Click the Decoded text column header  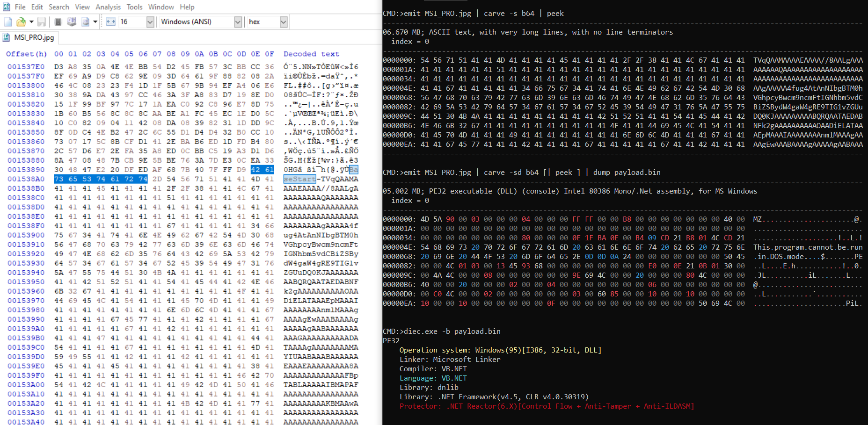point(311,54)
